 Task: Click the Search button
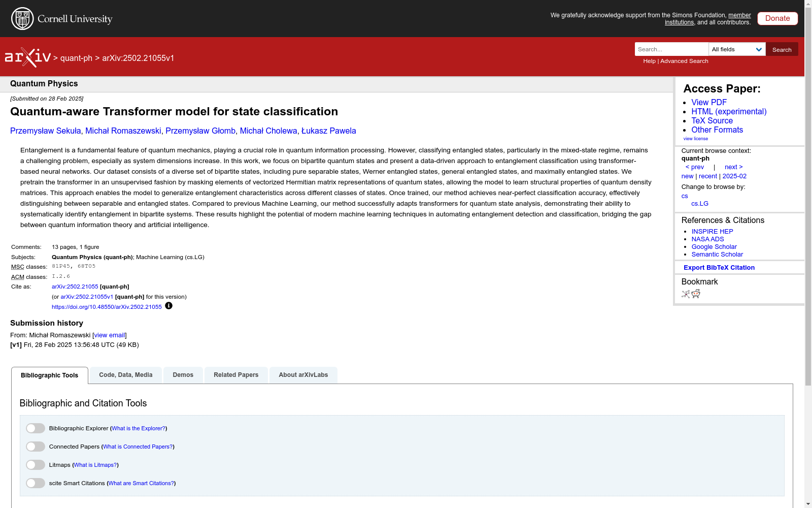[782, 49]
